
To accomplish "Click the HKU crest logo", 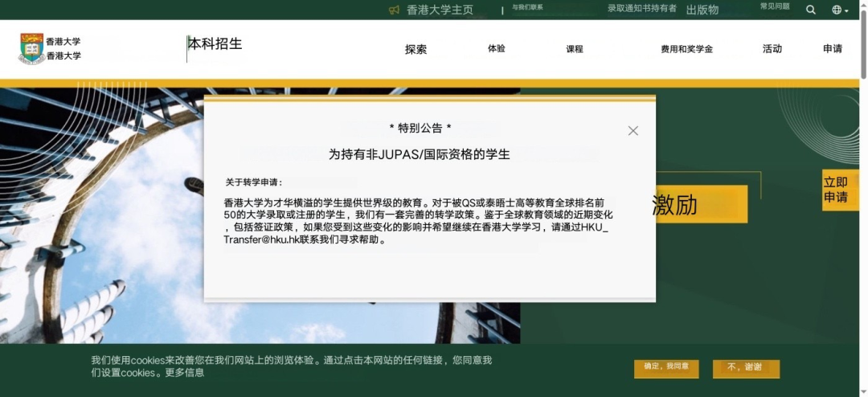I will [x=32, y=48].
